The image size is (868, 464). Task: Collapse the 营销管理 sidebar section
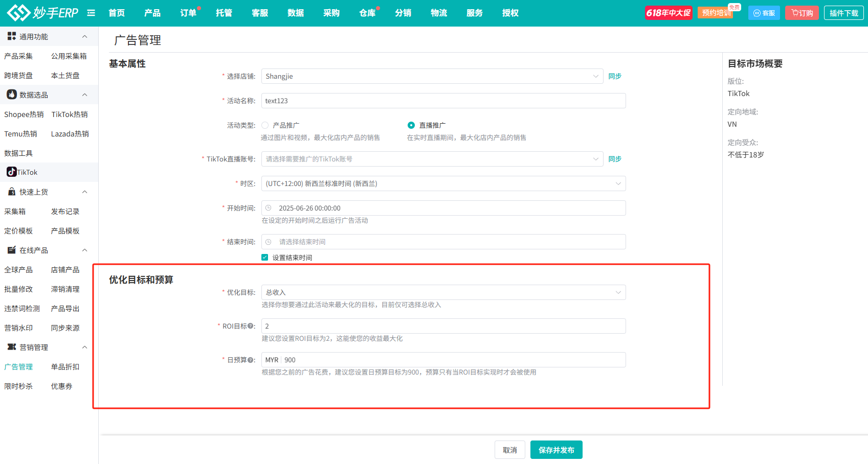(x=85, y=347)
